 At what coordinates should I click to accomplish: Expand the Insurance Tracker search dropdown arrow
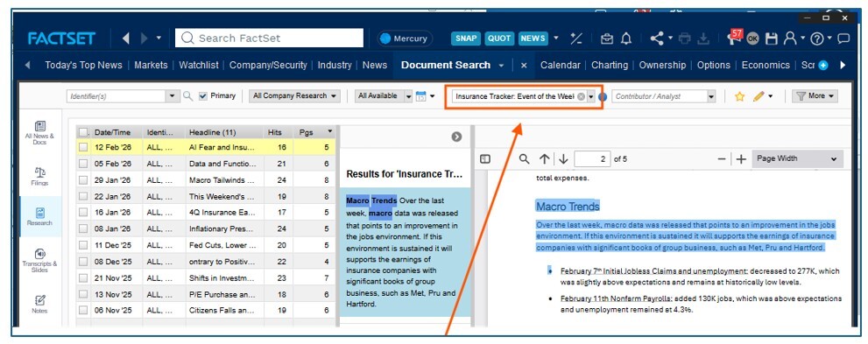click(590, 96)
